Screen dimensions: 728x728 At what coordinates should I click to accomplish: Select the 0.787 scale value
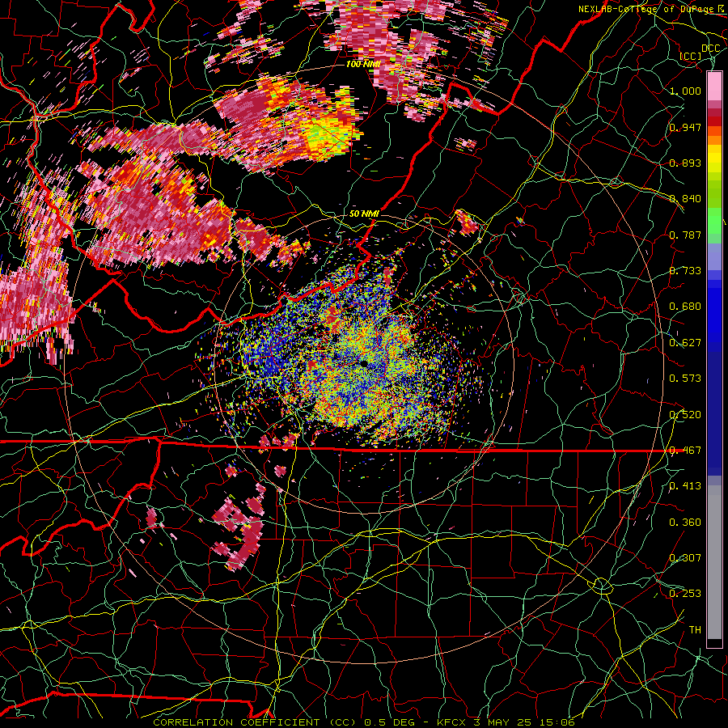coord(685,235)
